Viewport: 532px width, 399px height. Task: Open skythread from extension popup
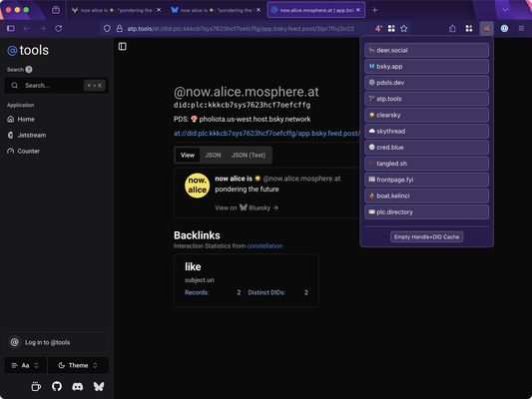pos(426,132)
